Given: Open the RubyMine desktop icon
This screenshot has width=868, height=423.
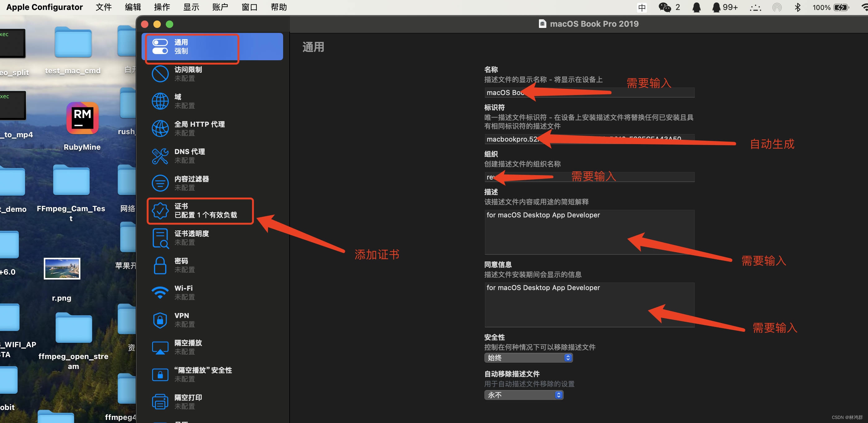Looking at the screenshot, I should pyautogui.click(x=82, y=118).
